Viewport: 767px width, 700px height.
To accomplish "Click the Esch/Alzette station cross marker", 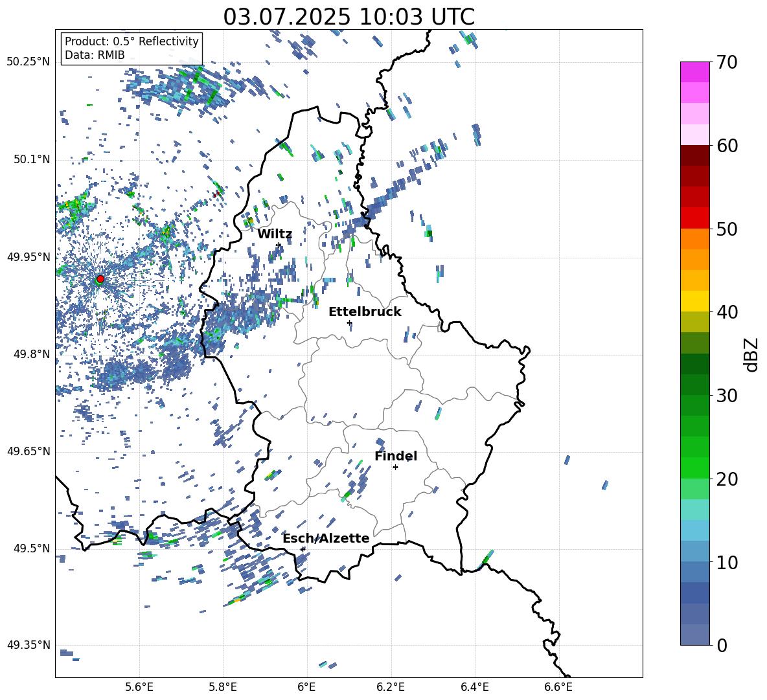I will (x=303, y=549).
